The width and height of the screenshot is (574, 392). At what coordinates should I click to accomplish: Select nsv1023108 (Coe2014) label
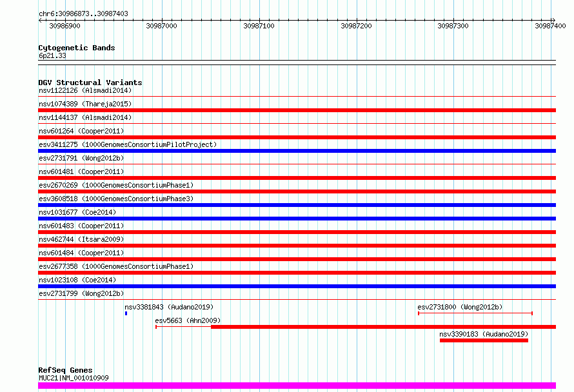click(x=77, y=280)
